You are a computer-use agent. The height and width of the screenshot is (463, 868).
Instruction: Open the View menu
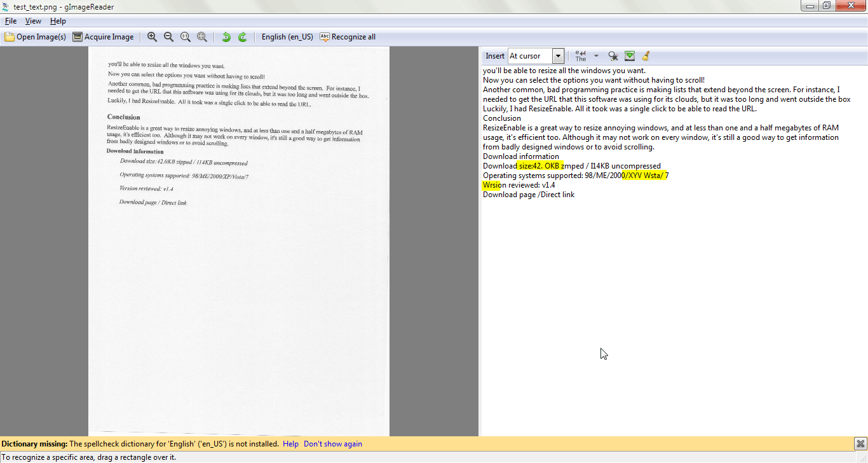coord(33,21)
